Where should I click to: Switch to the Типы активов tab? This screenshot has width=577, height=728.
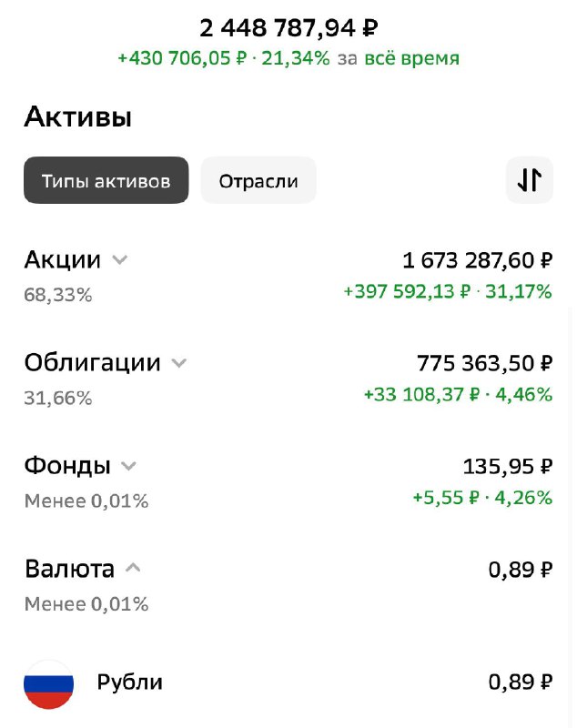106,180
